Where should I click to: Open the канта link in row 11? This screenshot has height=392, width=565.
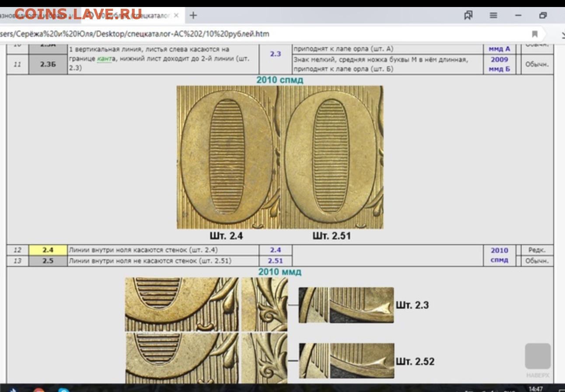(x=104, y=59)
